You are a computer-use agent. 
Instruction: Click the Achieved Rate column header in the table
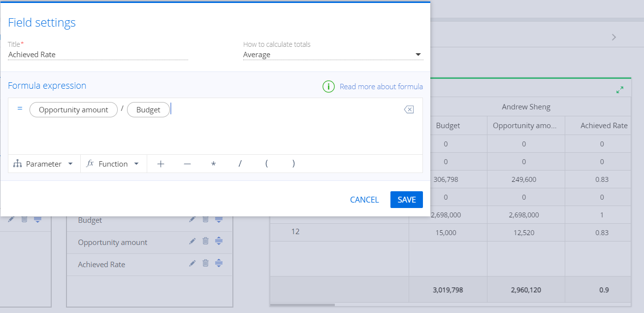tap(604, 126)
